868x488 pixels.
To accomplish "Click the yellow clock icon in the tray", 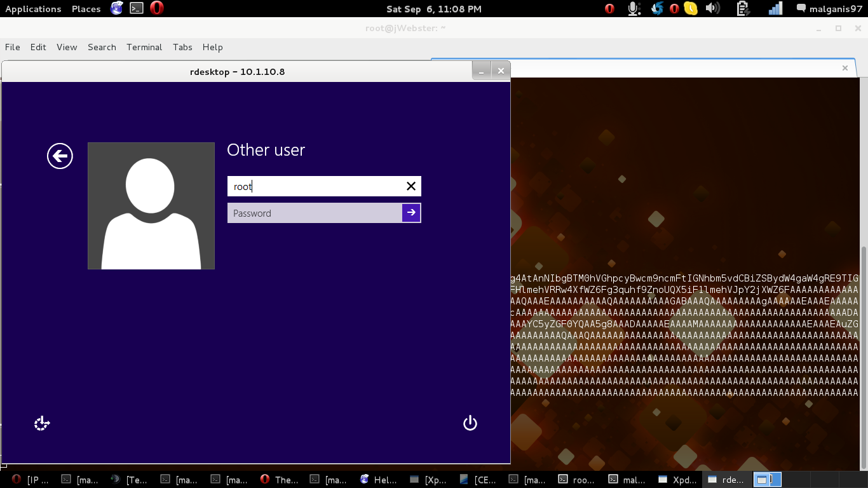I will click(691, 8).
